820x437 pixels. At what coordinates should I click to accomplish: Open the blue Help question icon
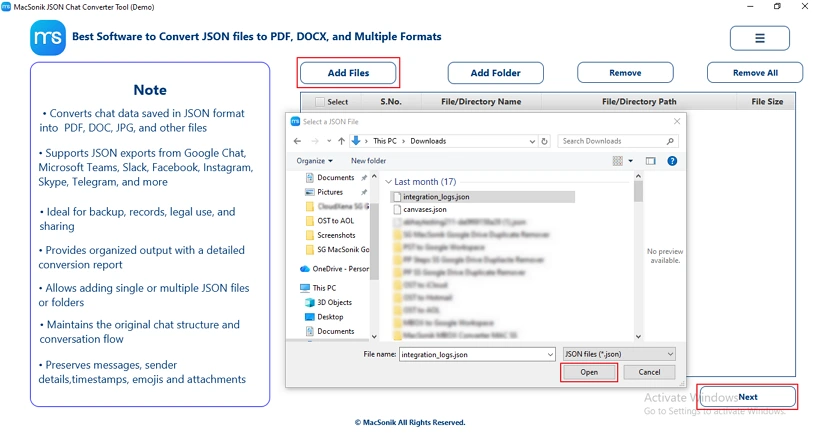pyautogui.click(x=672, y=161)
